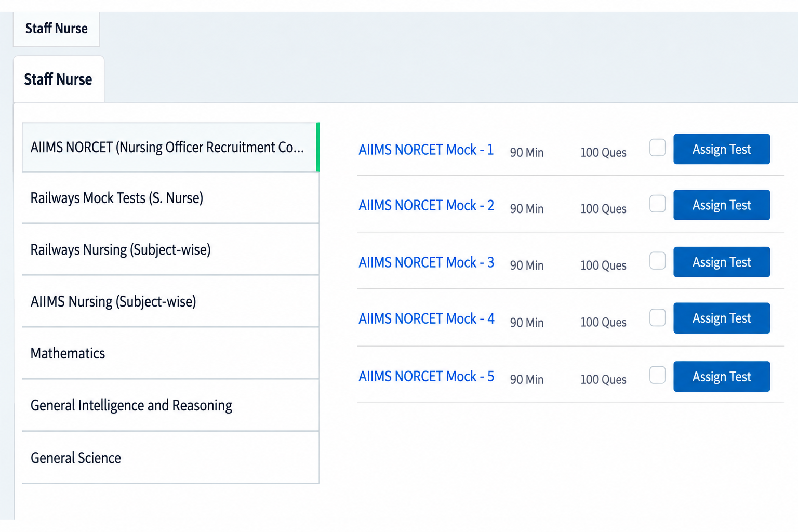Click the 100 Ques count for Mock - 5
This screenshot has width=798, height=532.
pos(603,380)
